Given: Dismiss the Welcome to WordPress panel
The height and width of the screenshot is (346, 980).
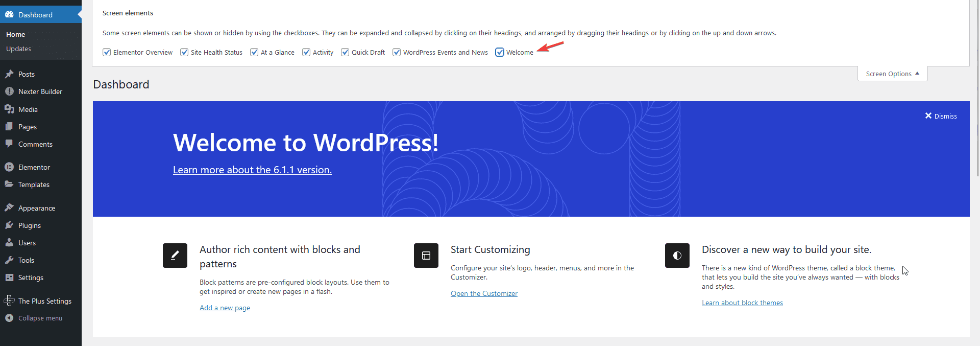Looking at the screenshot, I should pos(941,116).
